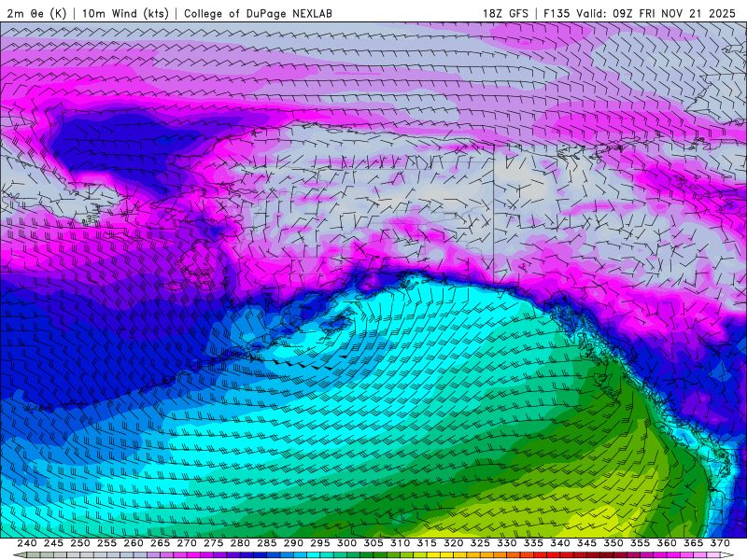The height and width of the screenshot is (560, 747).
Task: Click the 265 value on the color scale
Action: pyautogui.click(x=160, y=543)
